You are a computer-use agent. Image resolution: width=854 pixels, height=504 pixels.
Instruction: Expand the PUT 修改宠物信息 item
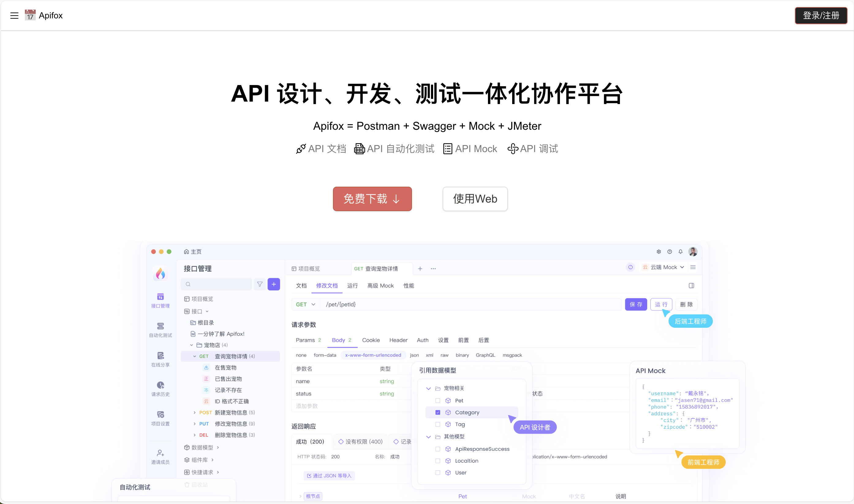pyautogui.click(x=195, y=424)
